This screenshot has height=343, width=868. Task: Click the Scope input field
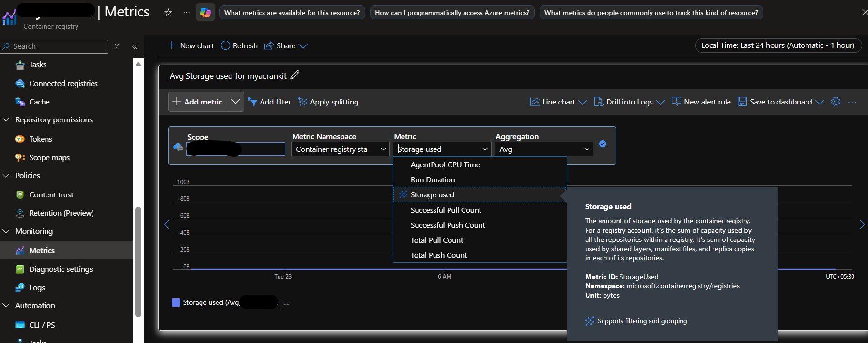236,149
